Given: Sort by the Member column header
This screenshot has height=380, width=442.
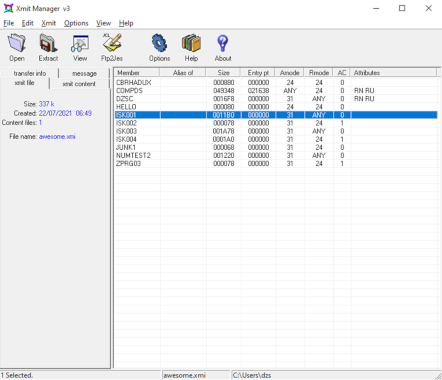Looking at the screenshot, I should pos(137,73).
